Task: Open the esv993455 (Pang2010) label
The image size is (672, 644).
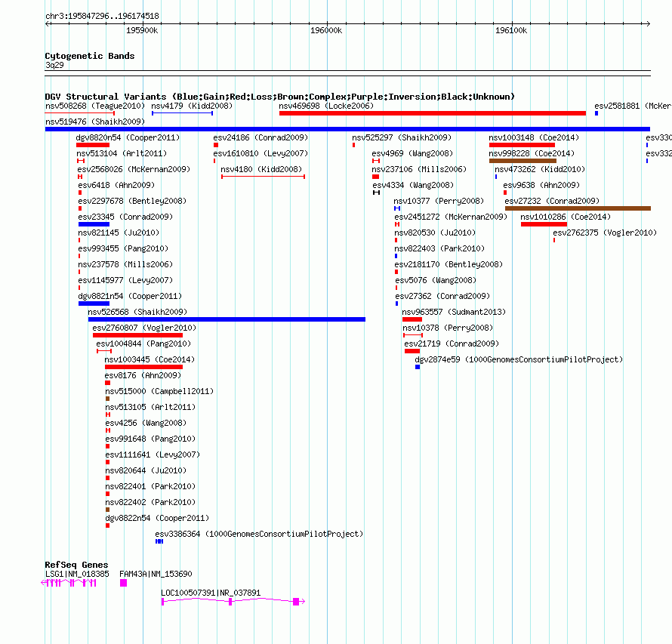Action: (x=123, y=248)
